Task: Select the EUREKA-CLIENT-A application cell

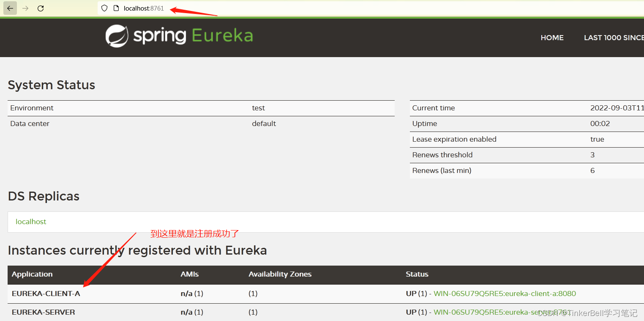Action: 46,294
